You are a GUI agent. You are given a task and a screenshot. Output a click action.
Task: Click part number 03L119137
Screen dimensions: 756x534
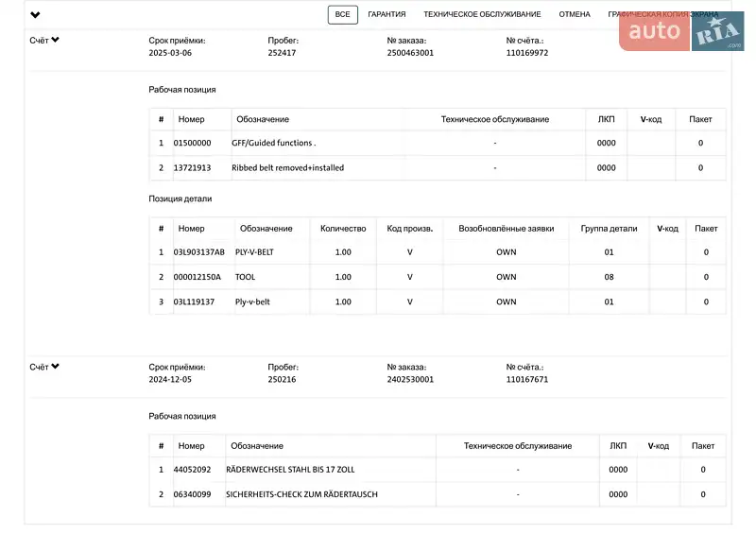(x=194, y=302)
